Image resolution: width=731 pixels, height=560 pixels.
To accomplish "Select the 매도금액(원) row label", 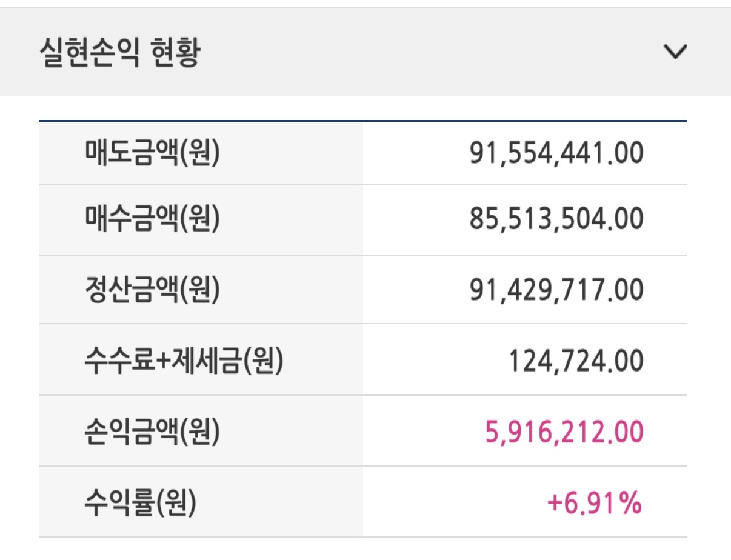I will pos(152,153).
